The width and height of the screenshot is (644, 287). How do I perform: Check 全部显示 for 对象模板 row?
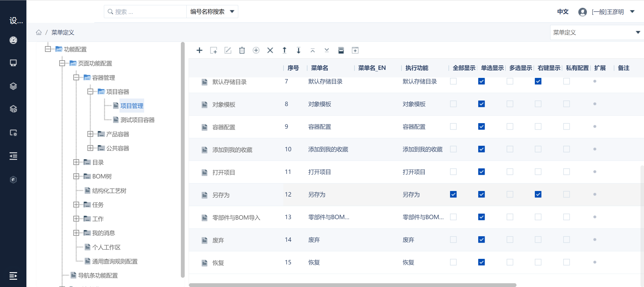[453, 104]
